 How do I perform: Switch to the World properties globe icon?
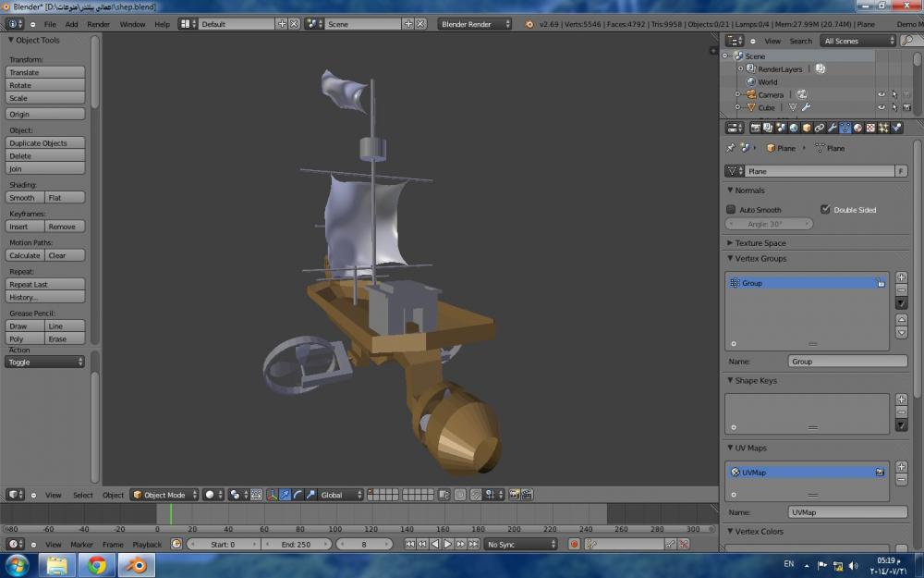[x=794, y=128]
